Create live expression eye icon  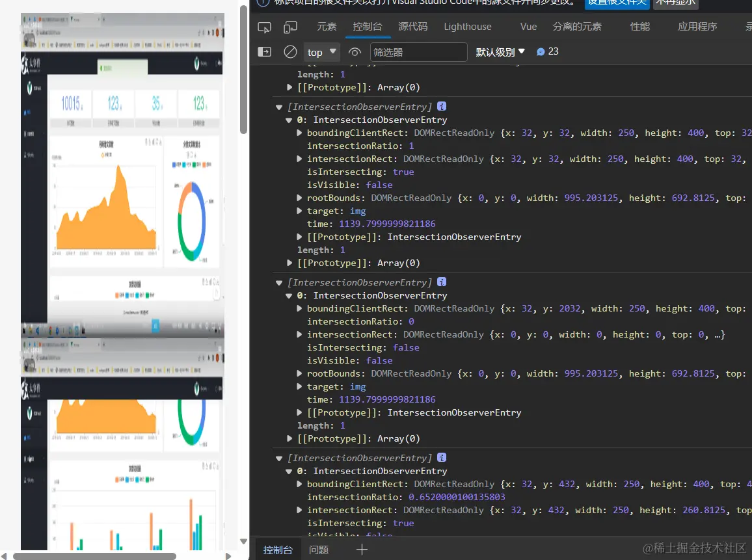coord(355,52)
